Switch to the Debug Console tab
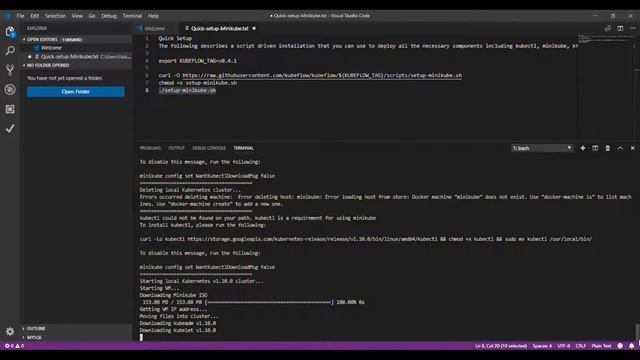Viewport: 640px width, 360px height. pos(209,148)
